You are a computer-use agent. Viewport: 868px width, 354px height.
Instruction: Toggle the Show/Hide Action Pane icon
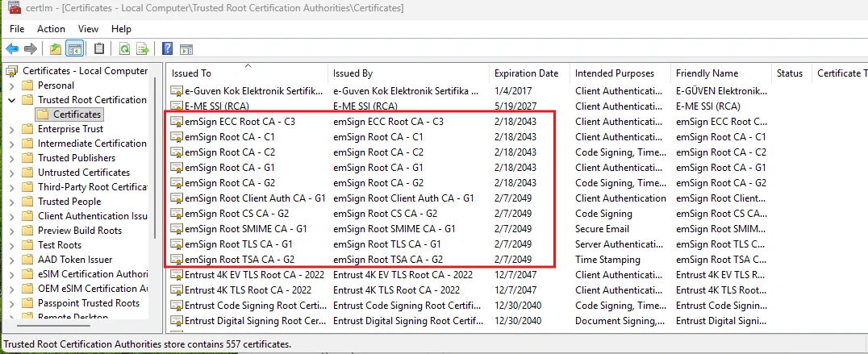point(186,48)
